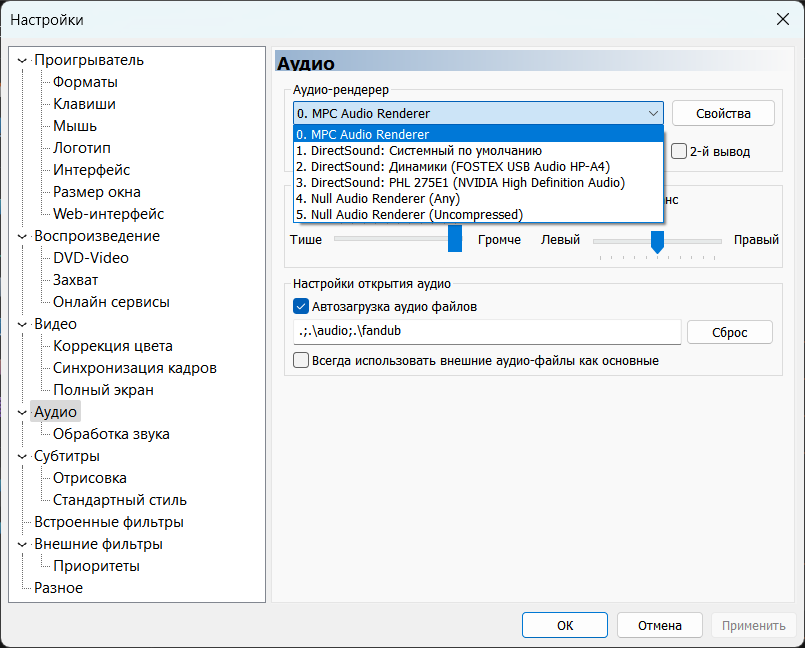The image size is (805, 648).
Task: Collapse the Проигрыватель tree node
Action: tap(23, 61)
